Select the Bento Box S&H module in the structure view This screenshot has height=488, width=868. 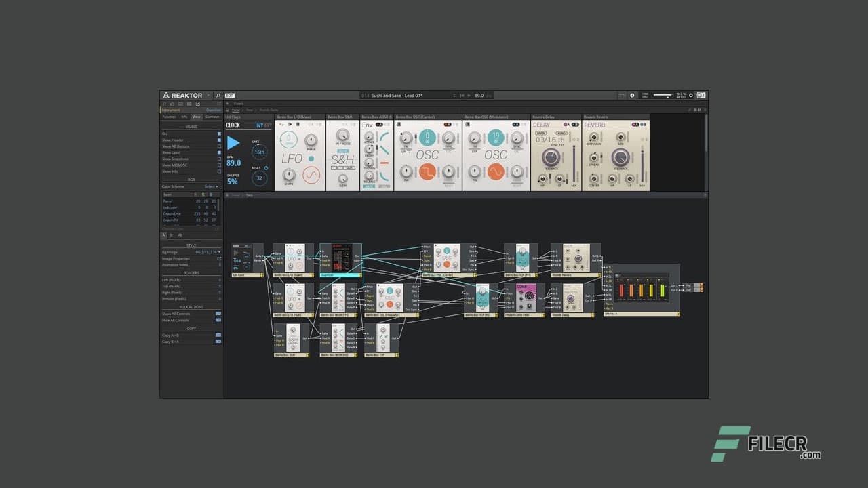(293, 338)
